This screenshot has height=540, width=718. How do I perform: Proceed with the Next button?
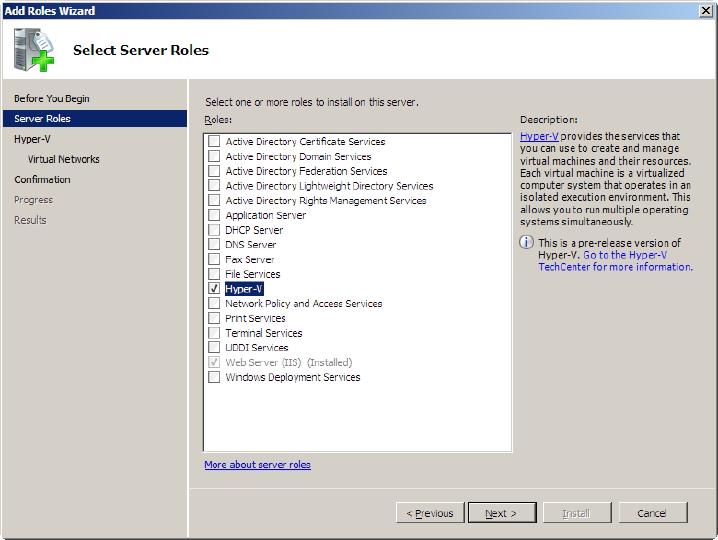[502, 513]
